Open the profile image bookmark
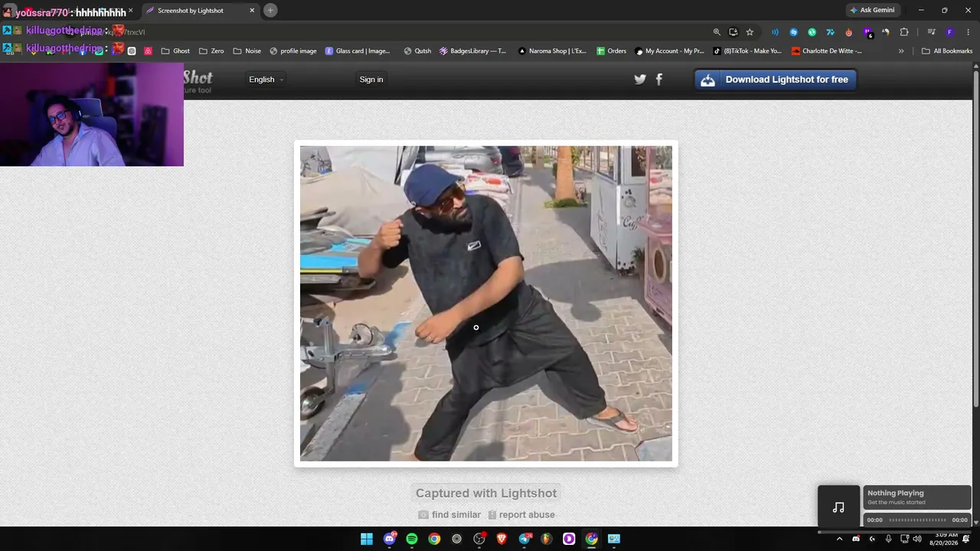Screen dimensions: 980x551 click(x=293, y=51)
